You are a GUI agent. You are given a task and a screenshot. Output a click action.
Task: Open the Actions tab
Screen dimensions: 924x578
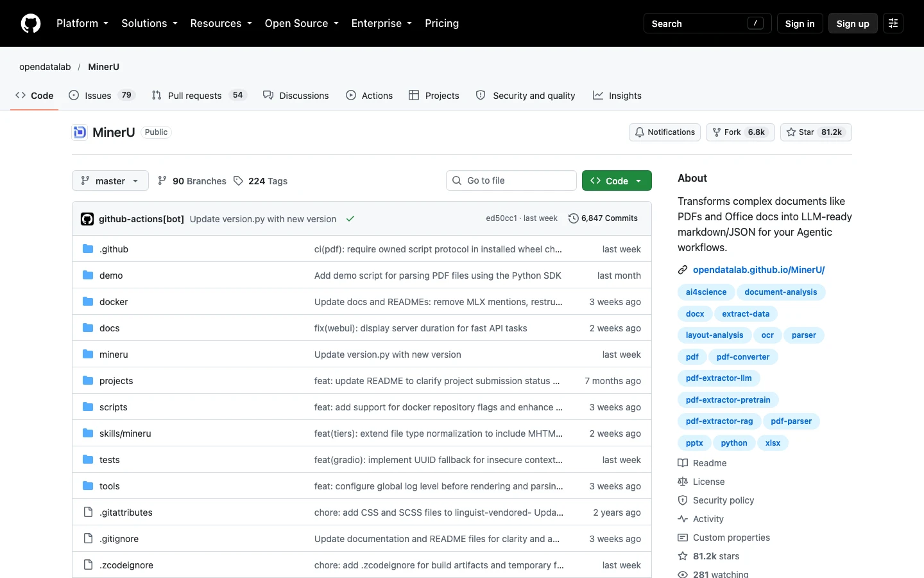point(369,96)
